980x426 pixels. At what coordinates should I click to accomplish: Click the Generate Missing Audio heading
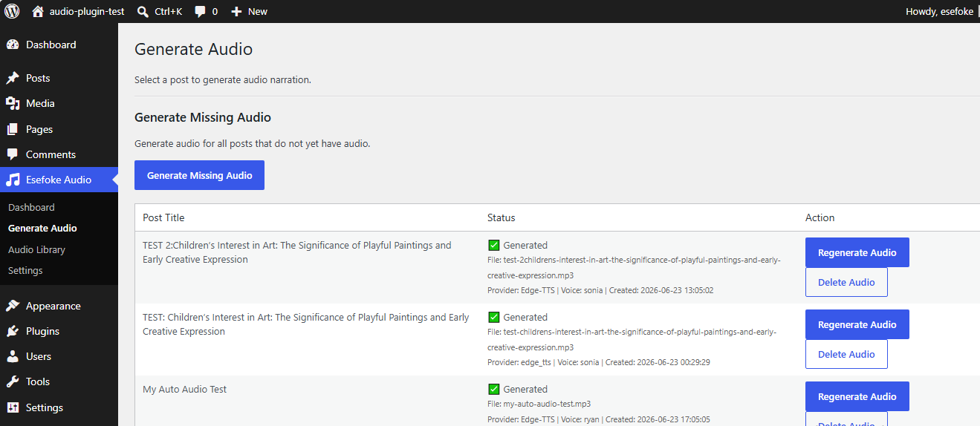coord(203,117)
